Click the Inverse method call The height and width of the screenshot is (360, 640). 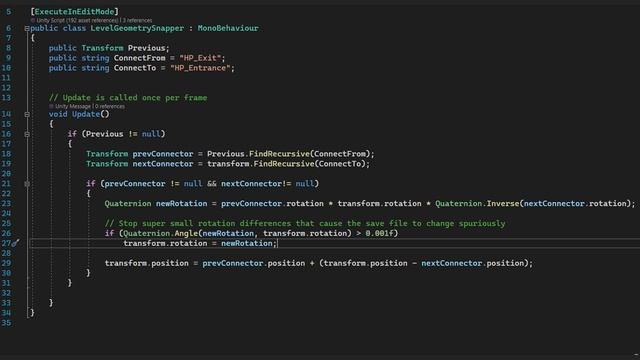pyautogui.click(x=502, y=203)
